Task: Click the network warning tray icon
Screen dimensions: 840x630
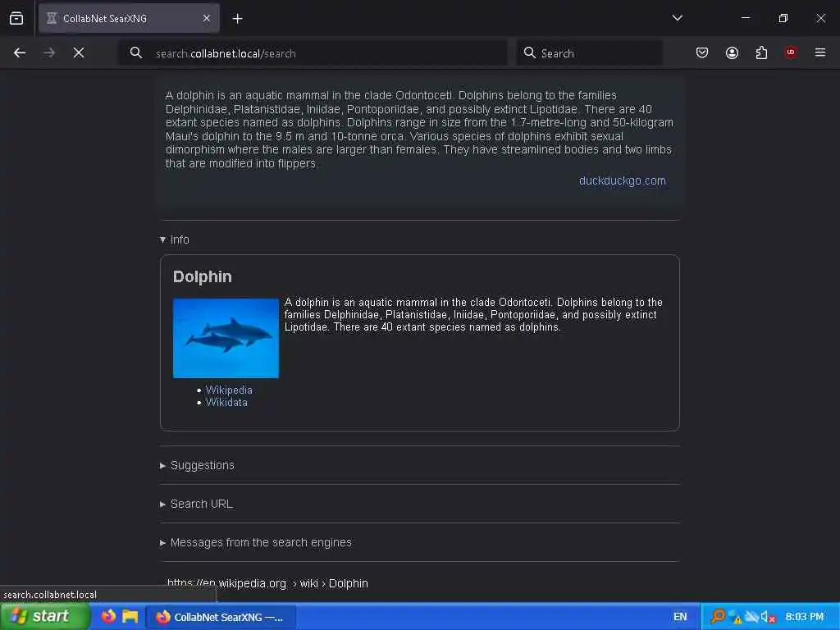Action: coord(734,617)
